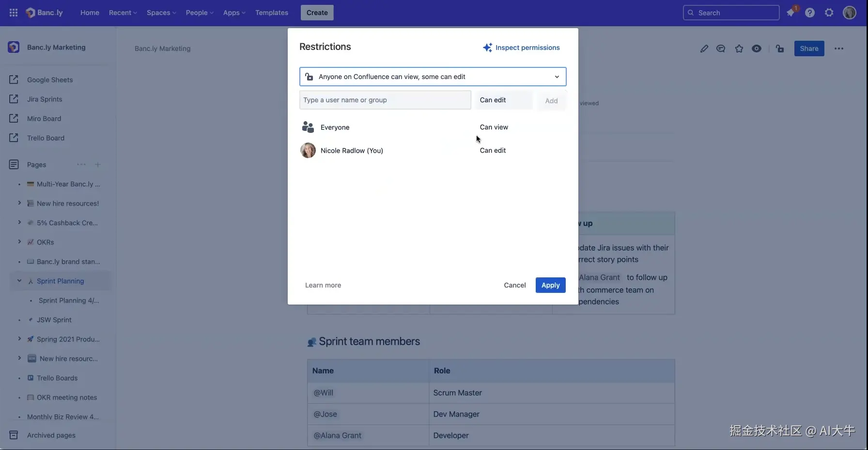
Task: Open the Monthly Biz Review 4... page
Action: [x=63, y=417]
